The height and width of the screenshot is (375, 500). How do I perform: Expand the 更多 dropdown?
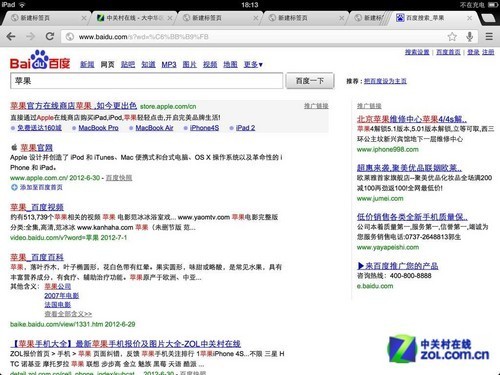[x=253, y=64]
